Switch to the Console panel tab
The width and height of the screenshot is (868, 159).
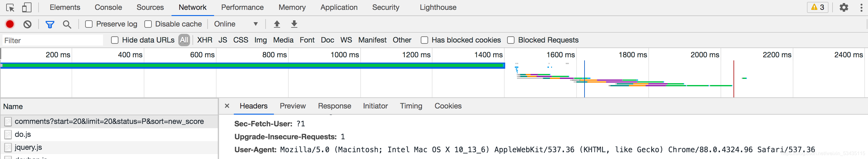point(108,7)
